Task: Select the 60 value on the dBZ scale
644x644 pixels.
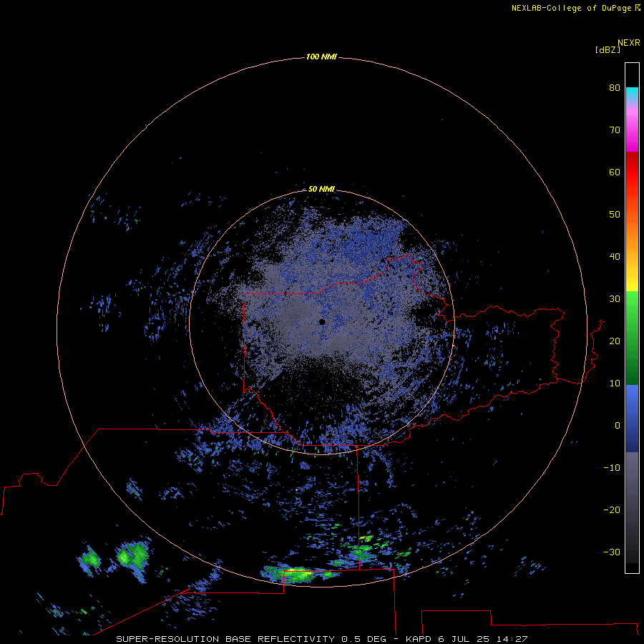Action: [615, 172]
